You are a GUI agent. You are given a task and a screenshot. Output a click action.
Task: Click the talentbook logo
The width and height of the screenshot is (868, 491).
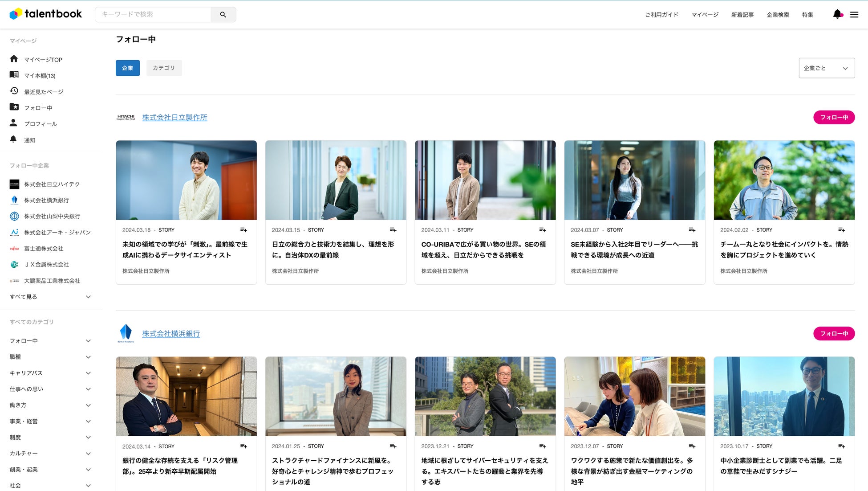[46, 14]
